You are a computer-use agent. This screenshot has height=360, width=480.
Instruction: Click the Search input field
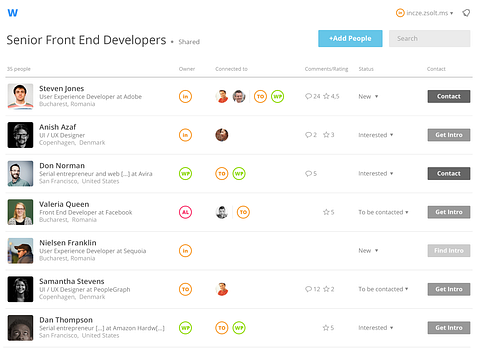[x=429, y=39]
